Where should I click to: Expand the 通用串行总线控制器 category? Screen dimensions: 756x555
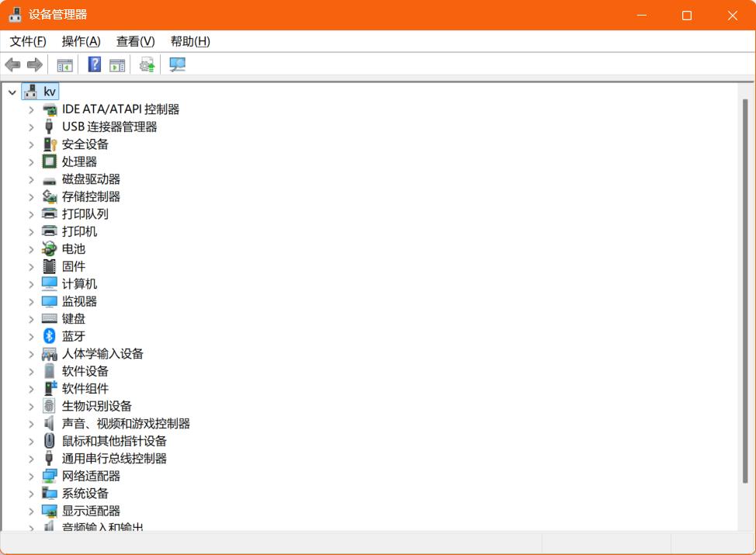click(x=31, y=459)
